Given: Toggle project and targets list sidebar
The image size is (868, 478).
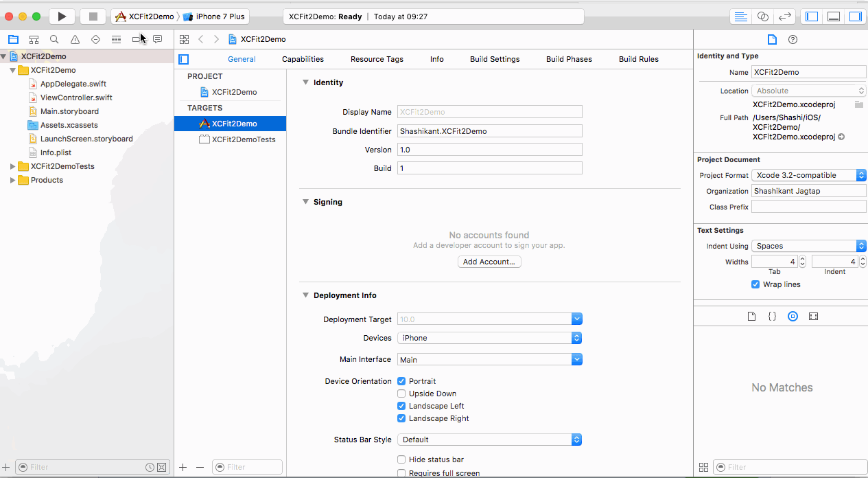Looking at the screenshot, I should tap(183, 59).
